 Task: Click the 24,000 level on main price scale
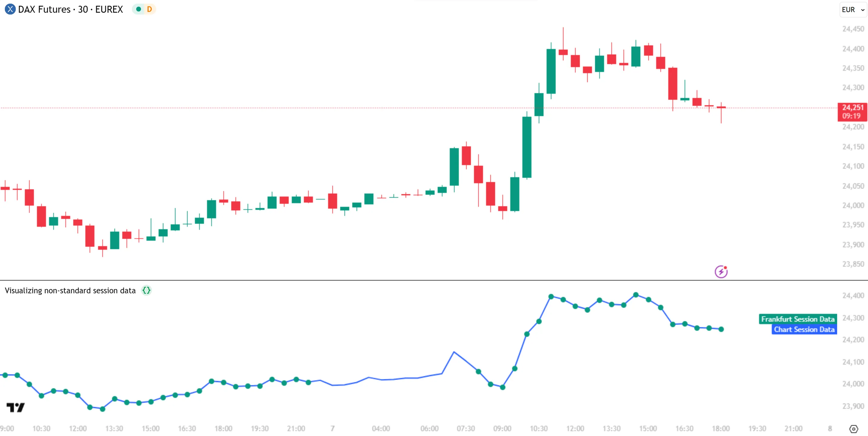pyautogui.click(x=853, y=205)
